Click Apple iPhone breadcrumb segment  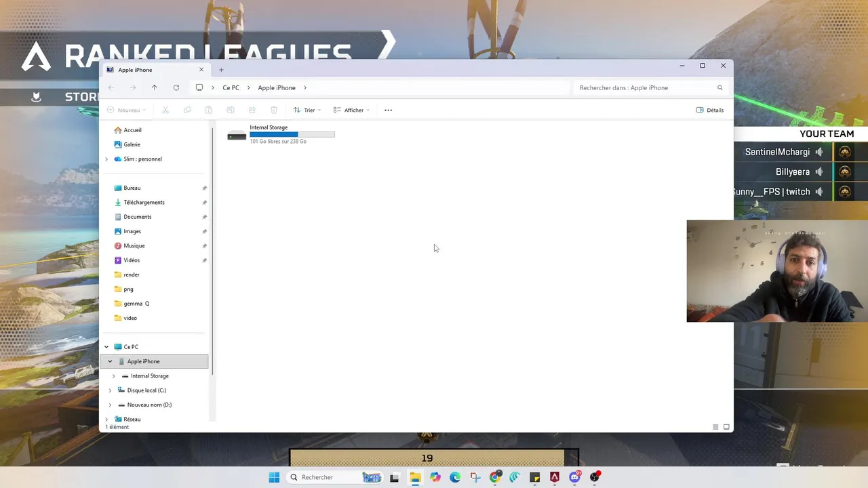tap(277, 87)
